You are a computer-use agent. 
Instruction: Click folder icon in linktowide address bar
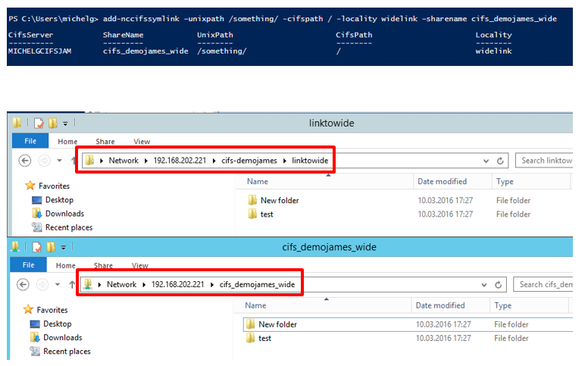pyautogui.click(x=89, y=161)
